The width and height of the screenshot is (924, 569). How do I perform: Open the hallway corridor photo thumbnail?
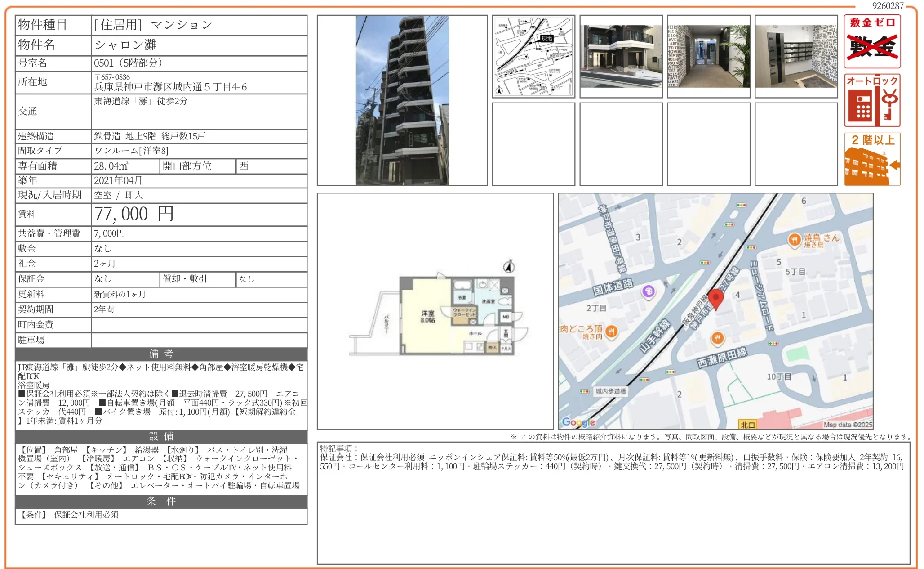[708, 56]
